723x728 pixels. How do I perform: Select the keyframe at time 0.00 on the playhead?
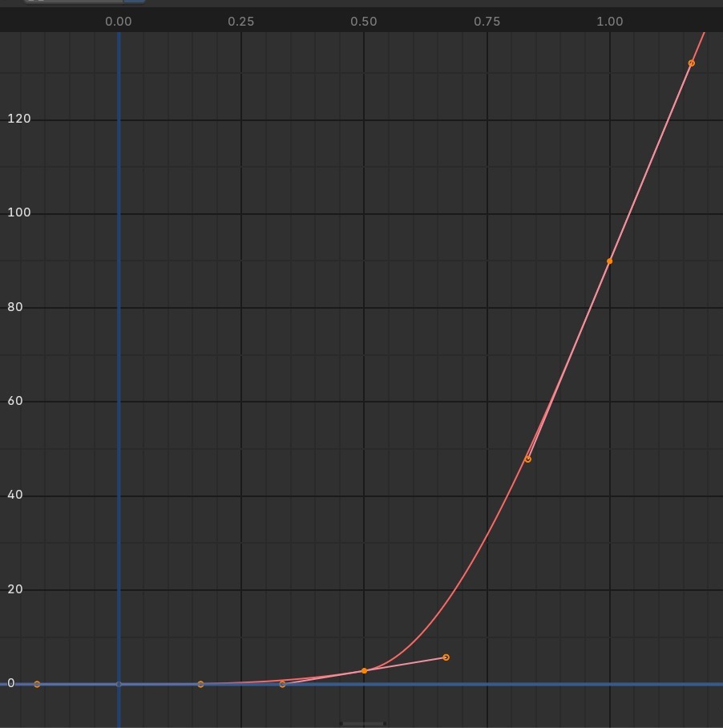(119, 685)
